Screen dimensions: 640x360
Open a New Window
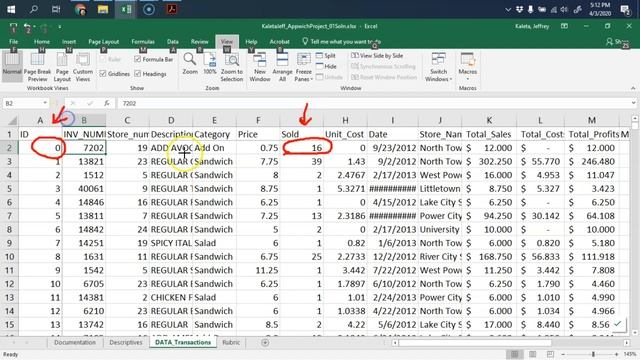coord(260,67)
